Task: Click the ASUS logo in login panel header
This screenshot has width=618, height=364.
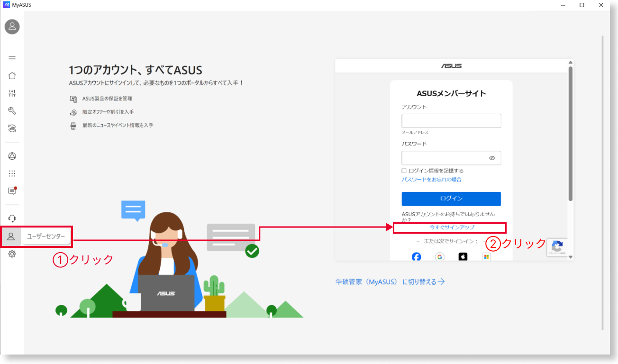Action: [x=452, y=66]
